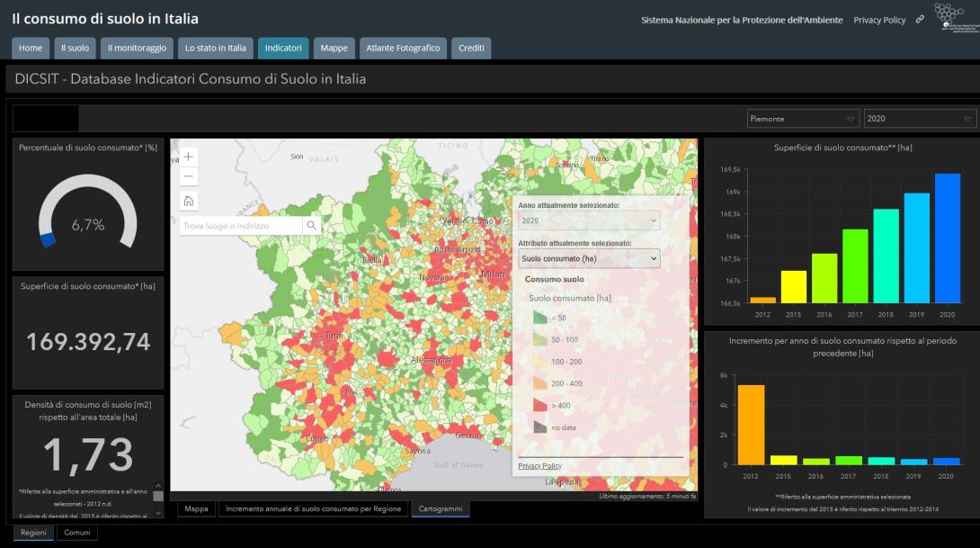Zoom out of the map
980x548 pixels.
pyautogui.click(x=189, y=176)
